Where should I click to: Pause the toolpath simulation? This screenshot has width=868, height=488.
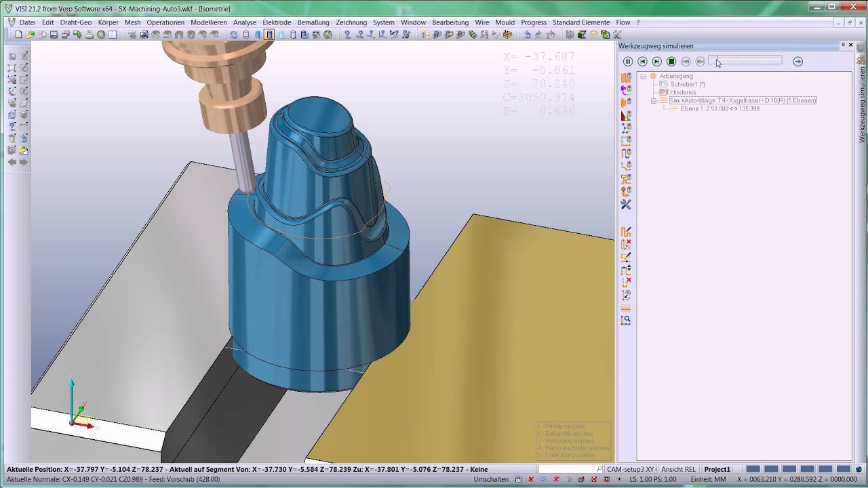click(628, 62)
